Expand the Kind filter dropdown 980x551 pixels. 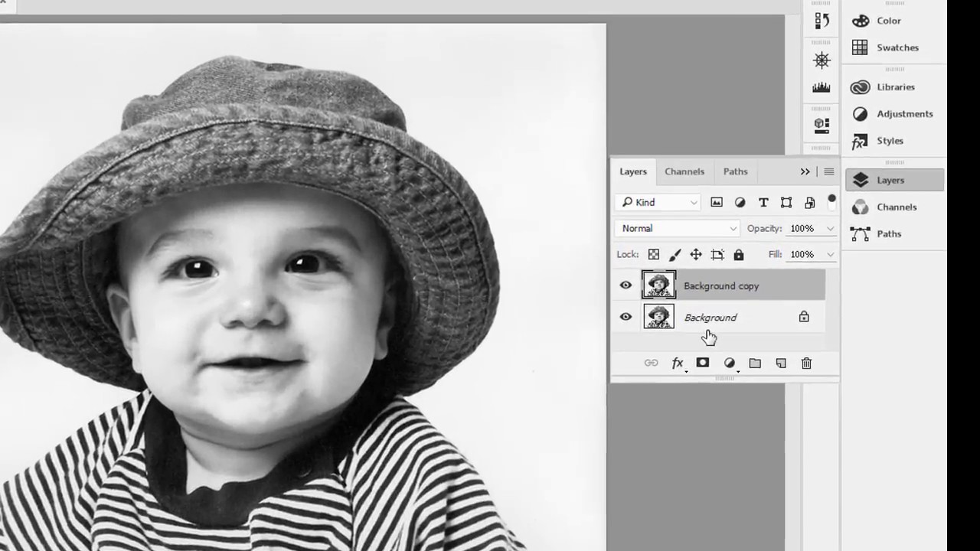click(x=693, y=202)
